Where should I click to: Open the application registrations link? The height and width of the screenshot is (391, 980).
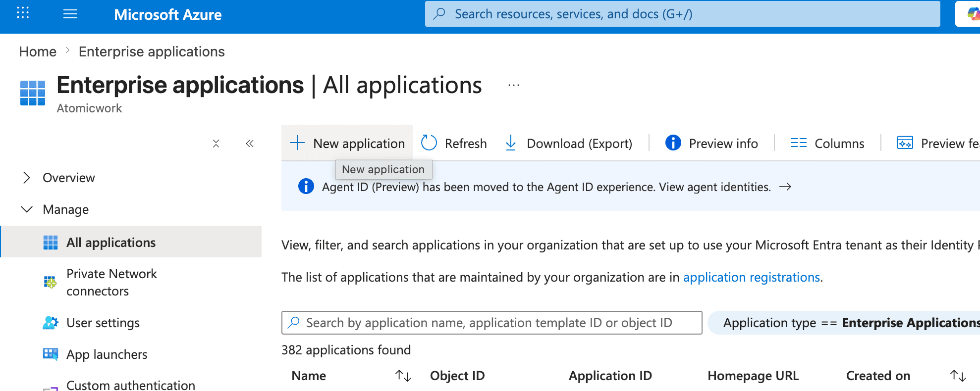(x=752, y=277)
